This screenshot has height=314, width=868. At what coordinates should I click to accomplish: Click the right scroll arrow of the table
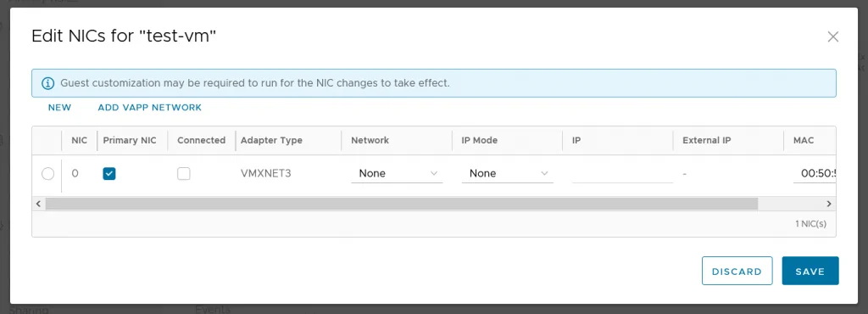coord(829,204)
